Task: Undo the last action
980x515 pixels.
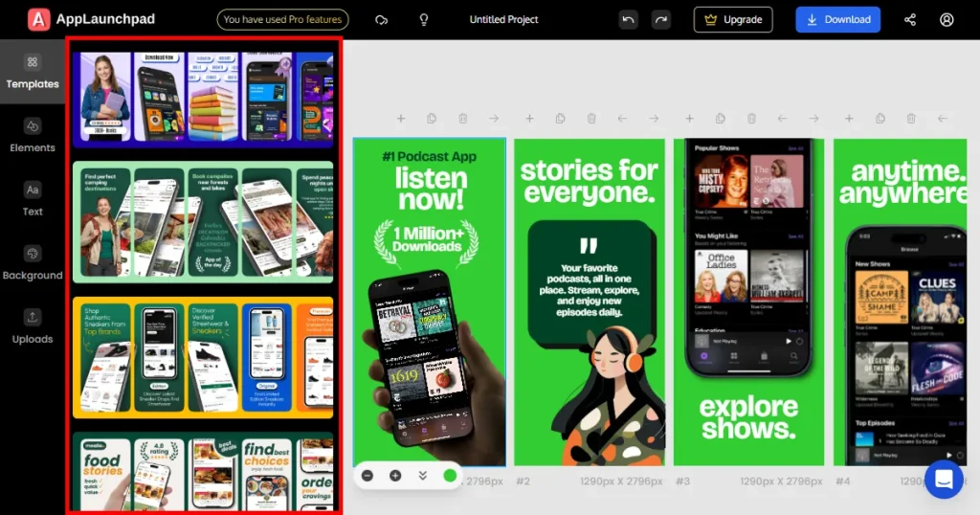Action: click(628, 19)
